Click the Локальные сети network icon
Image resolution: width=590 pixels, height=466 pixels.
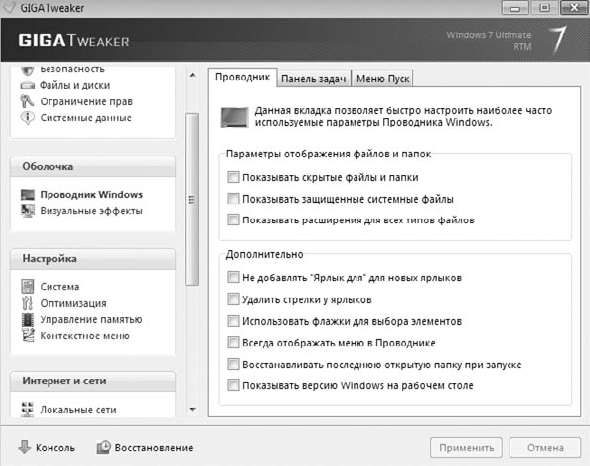(x=27, y=409)
